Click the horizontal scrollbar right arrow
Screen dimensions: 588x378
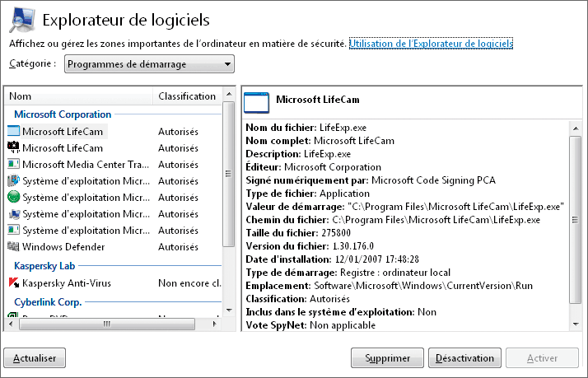(x=214, y=324)
